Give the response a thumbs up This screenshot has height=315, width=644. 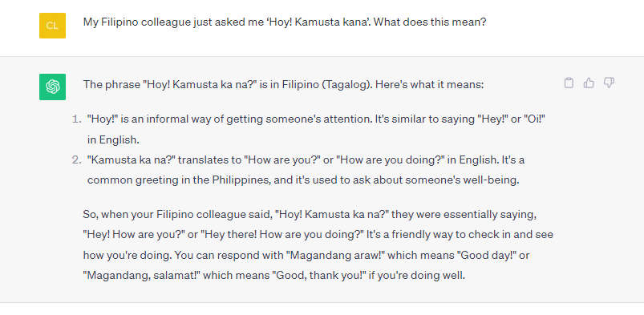point(589,83)
